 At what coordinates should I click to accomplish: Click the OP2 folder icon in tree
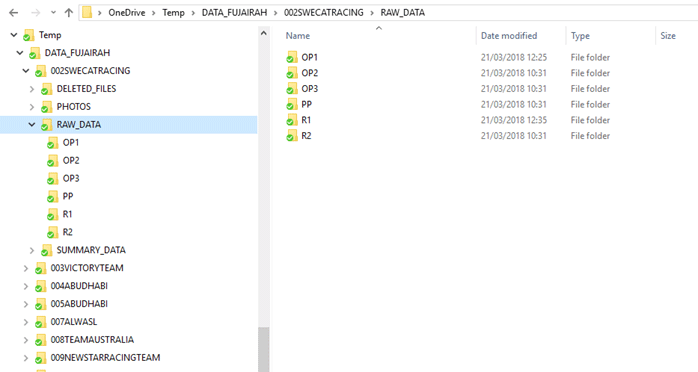53,161
